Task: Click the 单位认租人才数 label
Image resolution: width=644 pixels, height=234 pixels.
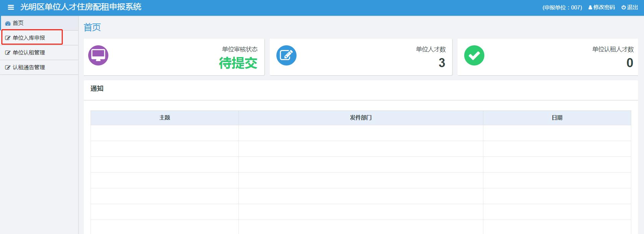Action: (x=613, y=49)
